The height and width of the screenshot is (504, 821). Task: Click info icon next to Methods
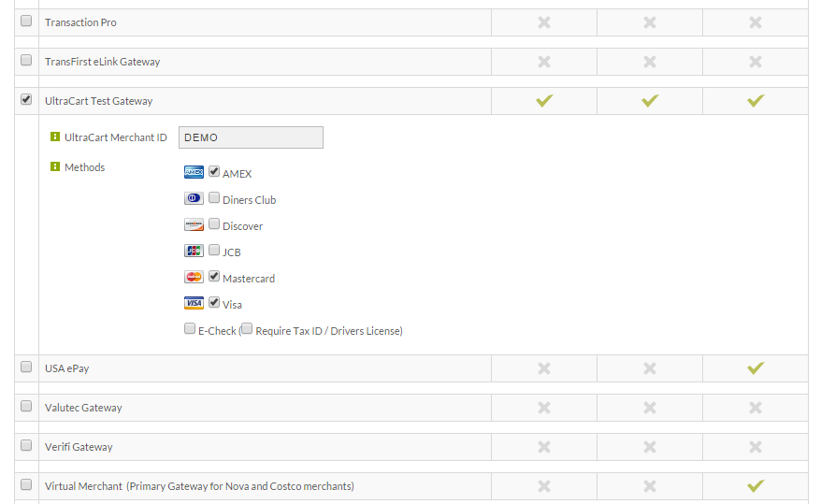coord(55,166)
